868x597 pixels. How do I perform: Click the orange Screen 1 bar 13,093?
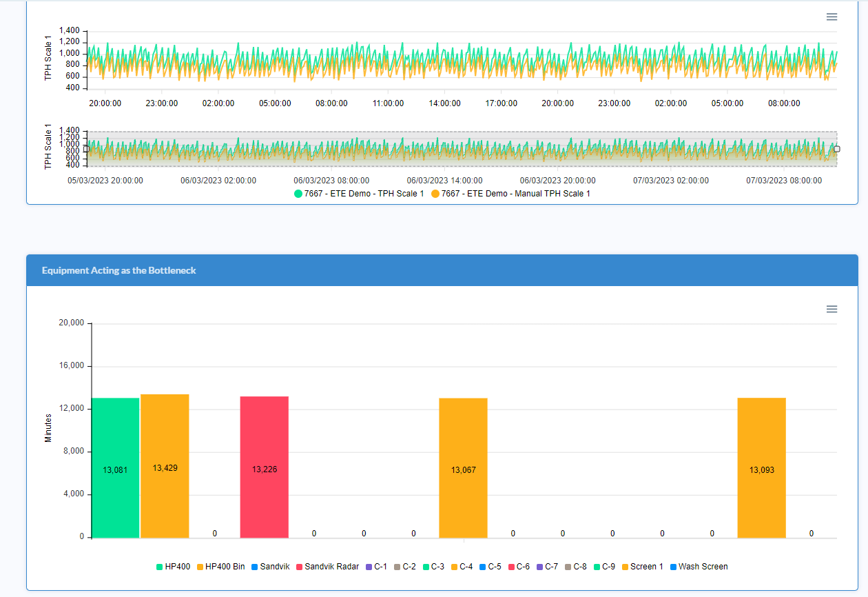762,468
